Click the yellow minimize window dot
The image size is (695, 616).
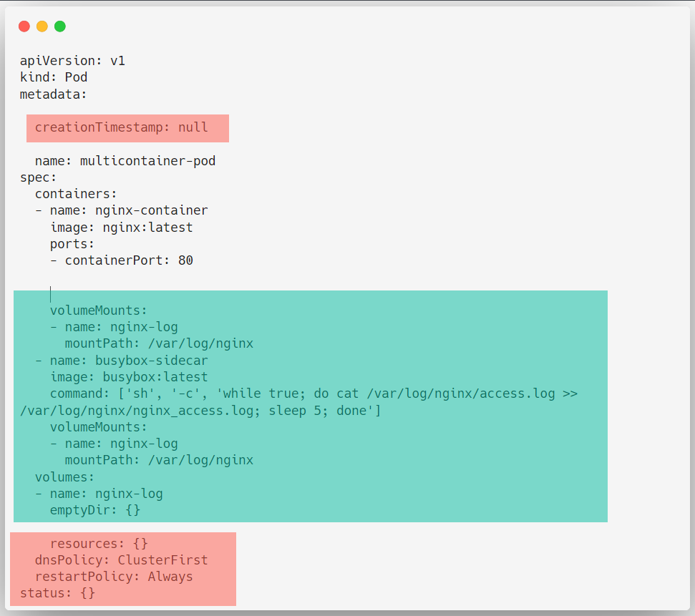[x=42, y=26]
